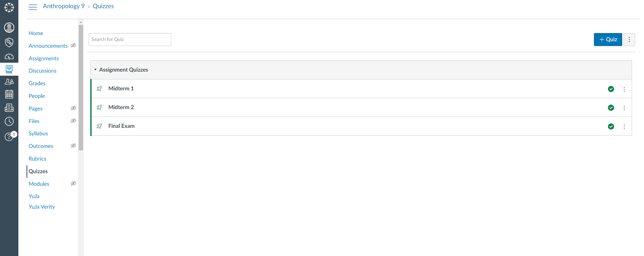Image resolution: width=644 pixels, height=256 pixels.
Task: Go to Syllabus in course navigation
Action: [38, 133]
